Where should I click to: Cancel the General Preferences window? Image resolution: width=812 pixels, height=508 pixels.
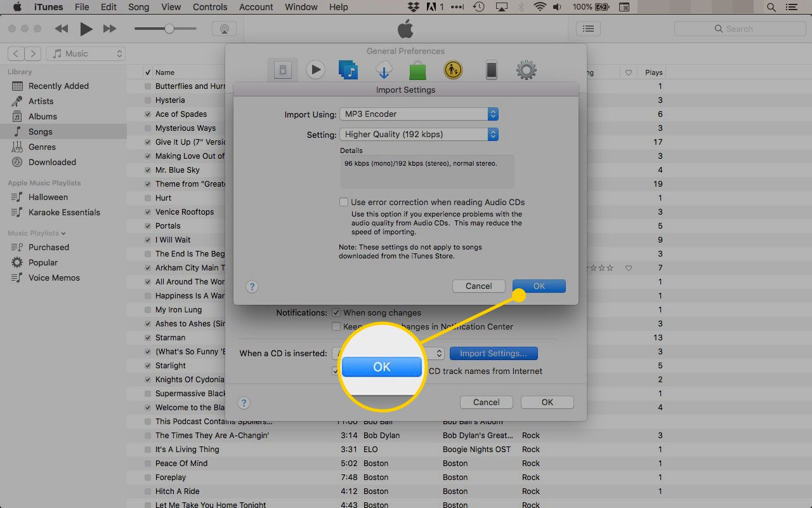(x=487, y=402)
